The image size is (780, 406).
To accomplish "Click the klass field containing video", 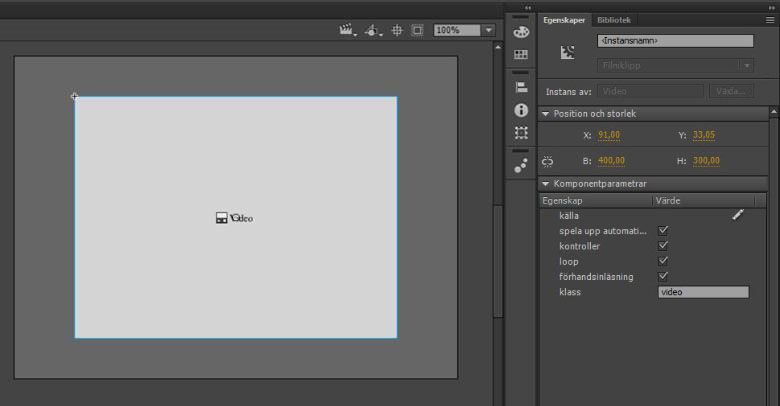I will point(703,292).
